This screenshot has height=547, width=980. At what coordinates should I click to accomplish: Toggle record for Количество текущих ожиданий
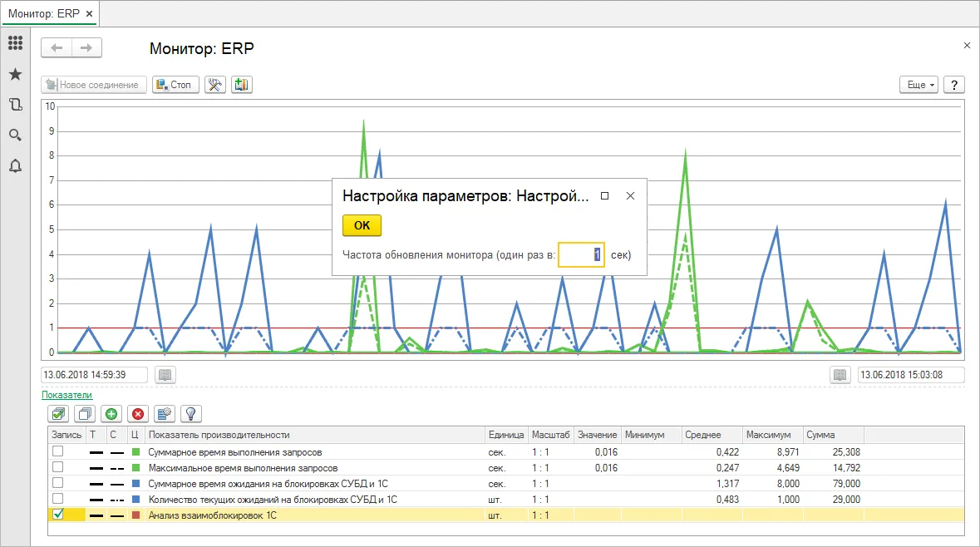tap(57, 499)
